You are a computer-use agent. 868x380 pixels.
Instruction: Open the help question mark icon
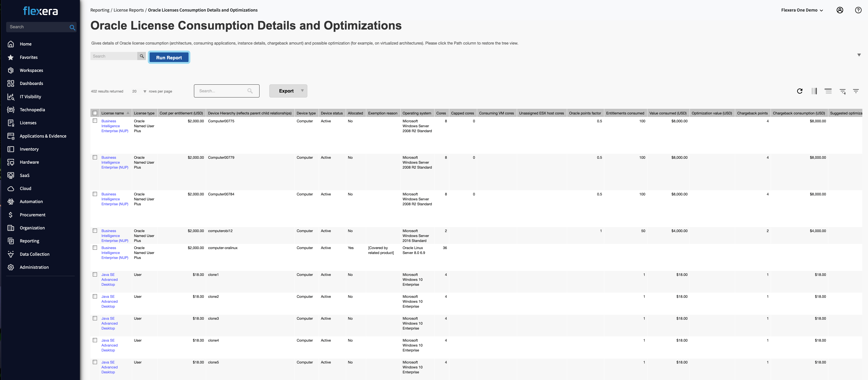[x=858, y=10]
